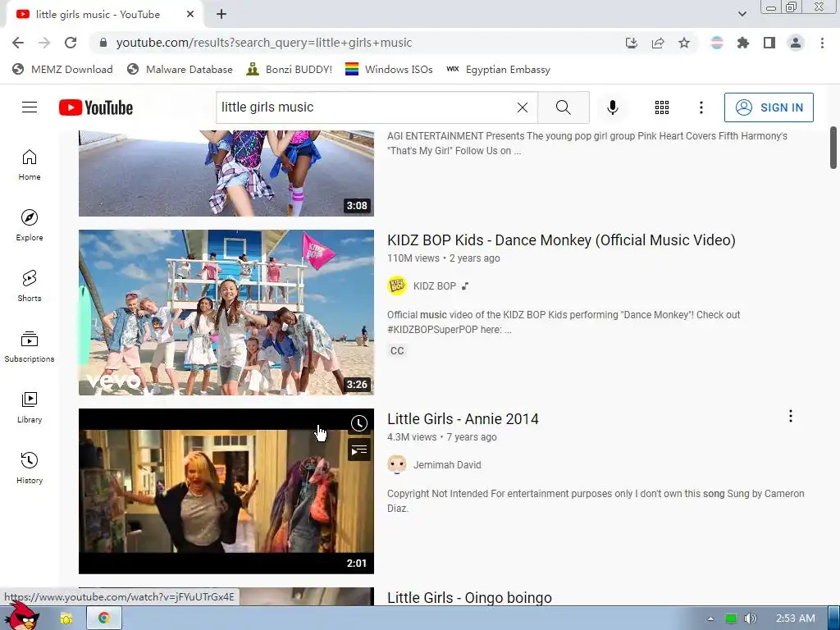This screenshot has height=630, width=840.
Task: Go to YouTube home via logo
Action: point(96,107)
